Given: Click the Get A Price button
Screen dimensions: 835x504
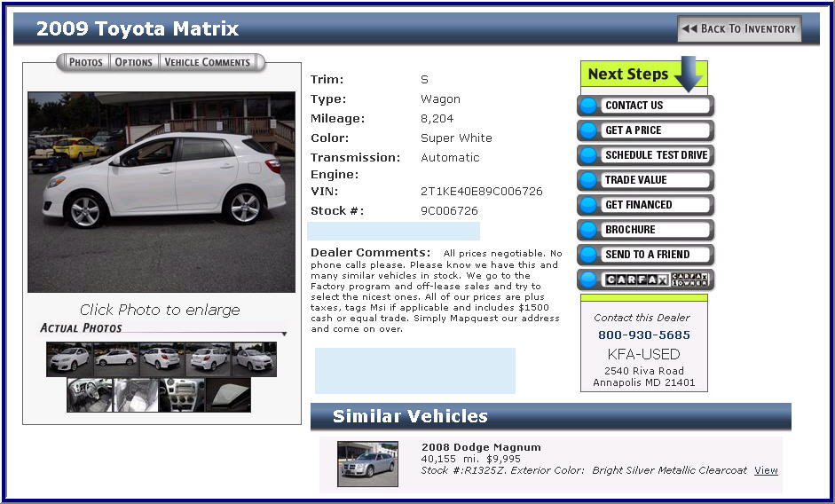Looking at the screenshot, I should (645, 130).
